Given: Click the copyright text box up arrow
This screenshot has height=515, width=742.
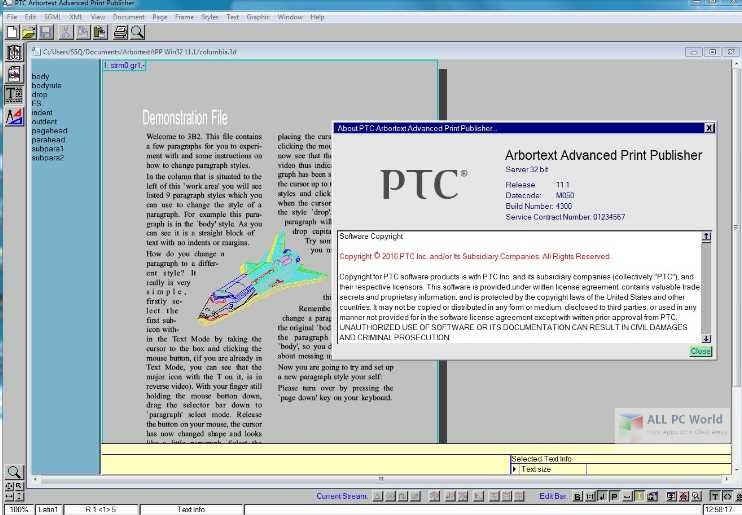Looking at the screenshot, I should click(x=706, y=236).
